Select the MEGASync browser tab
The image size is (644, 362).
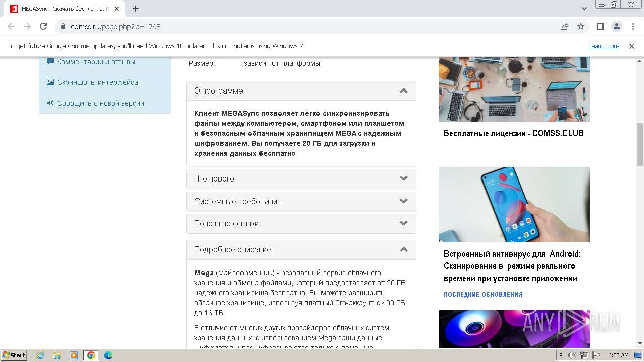tap(65, 9)
